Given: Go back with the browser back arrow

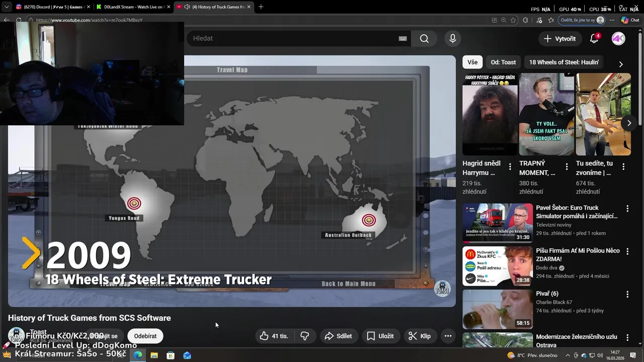Looking at the screenshot, I should [x=6, y=20].
